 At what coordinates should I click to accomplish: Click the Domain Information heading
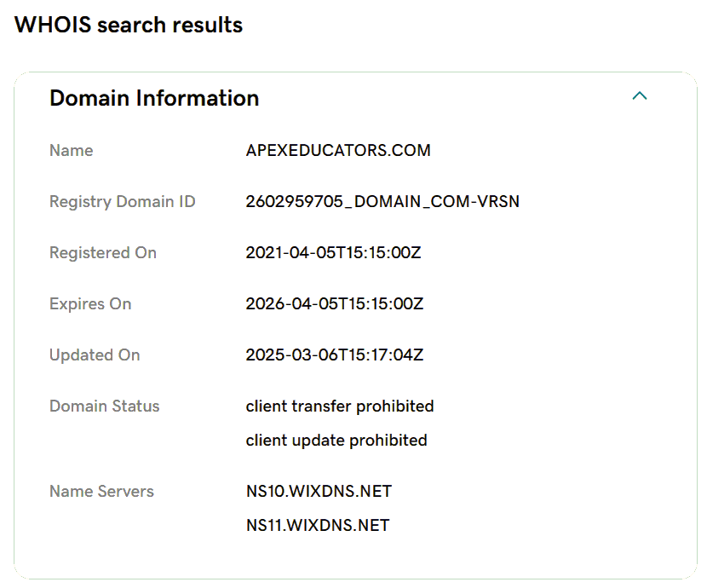(154, 98)
